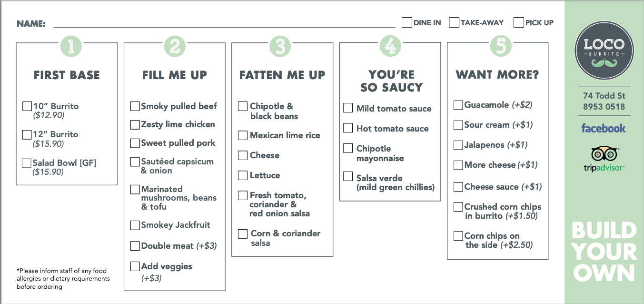Click the step 2 number badge
Viewport: 644px width, 304px height.
click(x=174, y=46)
